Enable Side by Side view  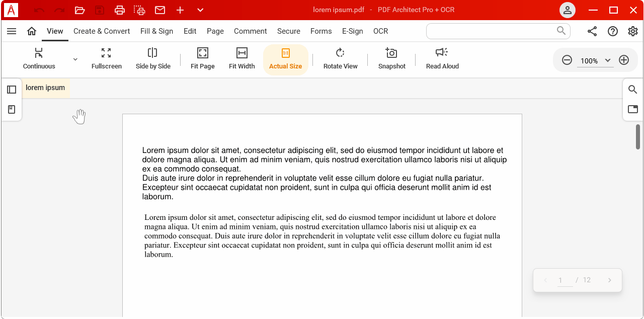click(153, 59)
